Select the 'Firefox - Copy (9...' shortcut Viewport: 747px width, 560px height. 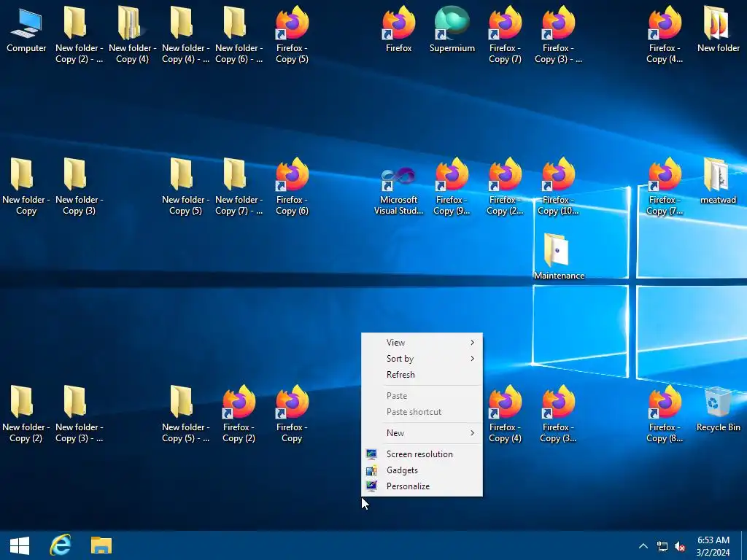(452, 187)
